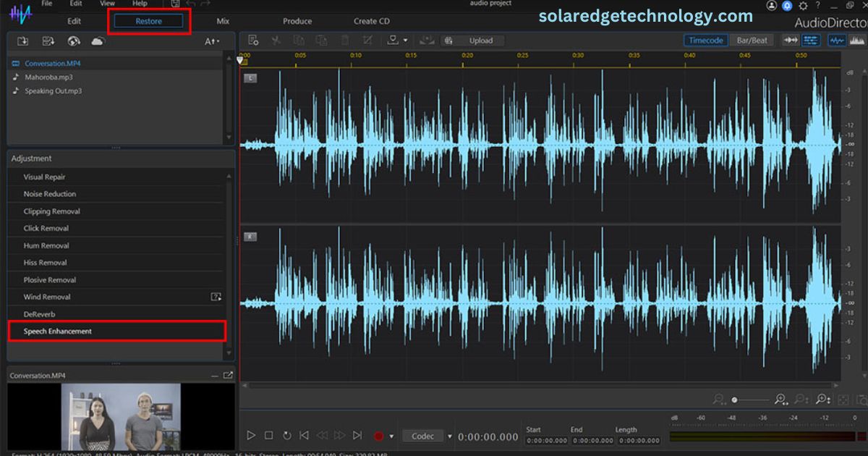Click the normalize icon left of Upload
868x456 pixels.
[x=427, y=41]
